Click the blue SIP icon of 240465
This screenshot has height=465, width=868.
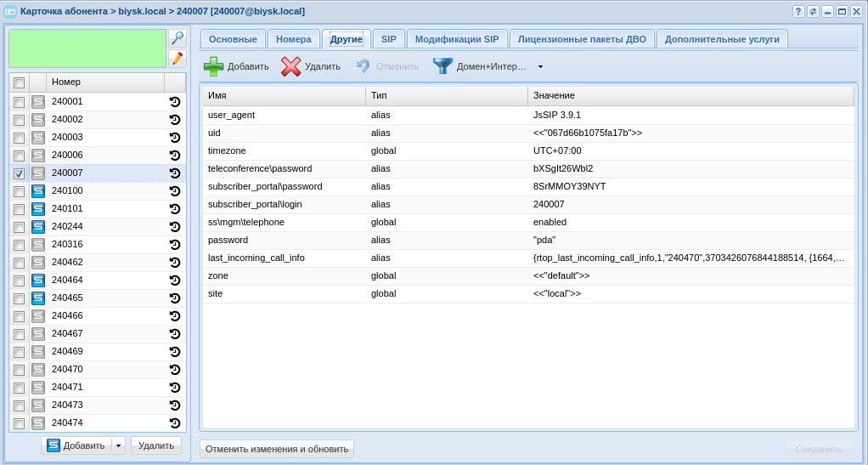37,298
